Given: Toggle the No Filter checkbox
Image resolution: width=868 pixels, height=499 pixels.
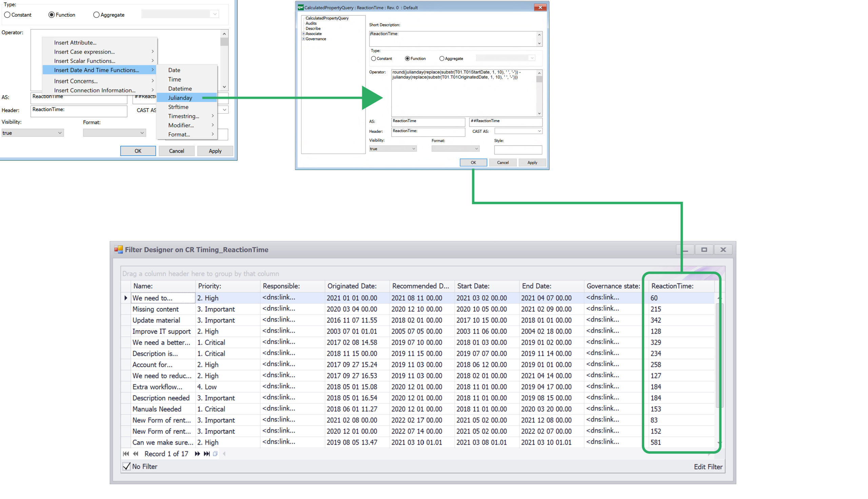Looking at the screenshot, I should [126, 466].
